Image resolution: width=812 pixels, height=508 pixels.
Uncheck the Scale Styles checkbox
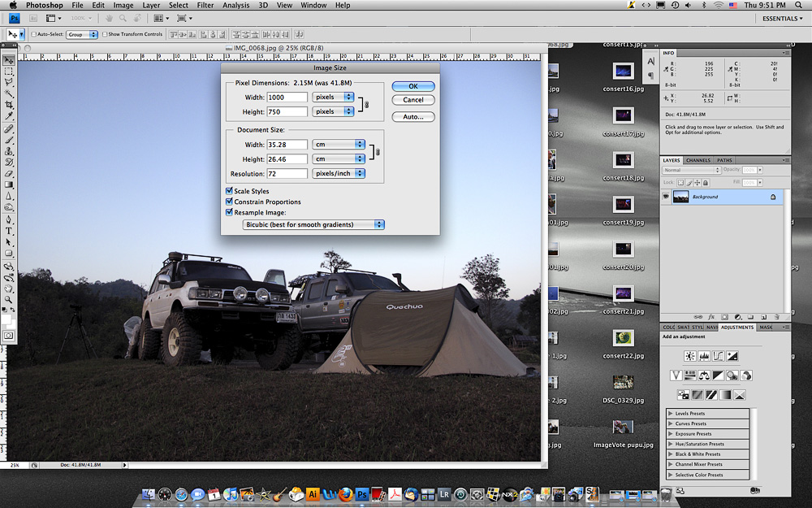229,192
